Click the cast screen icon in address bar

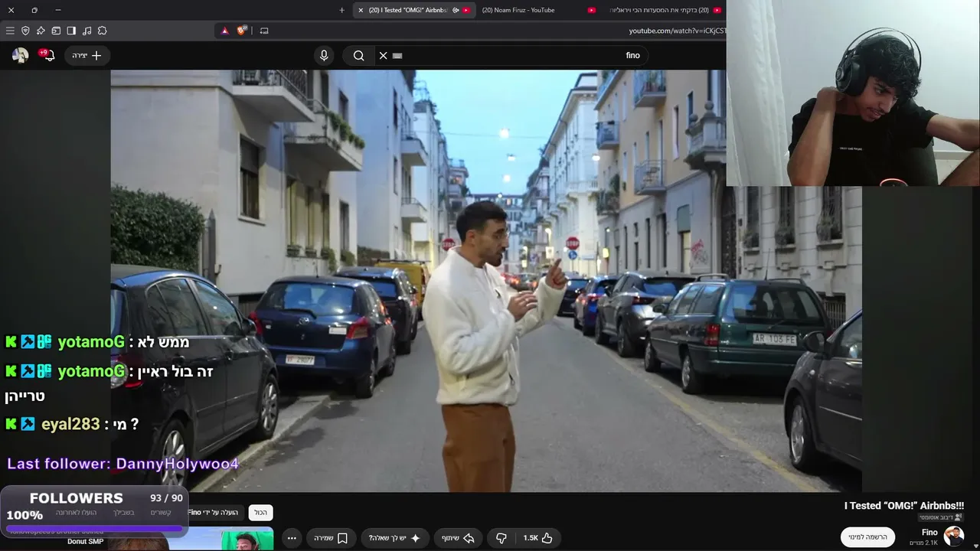[264, 31]
